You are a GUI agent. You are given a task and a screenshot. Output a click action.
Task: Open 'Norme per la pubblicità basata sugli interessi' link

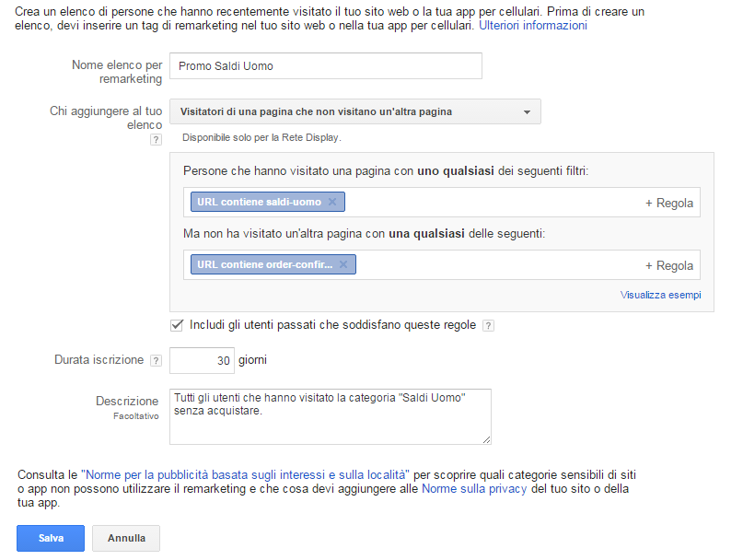tap(246, 474)
